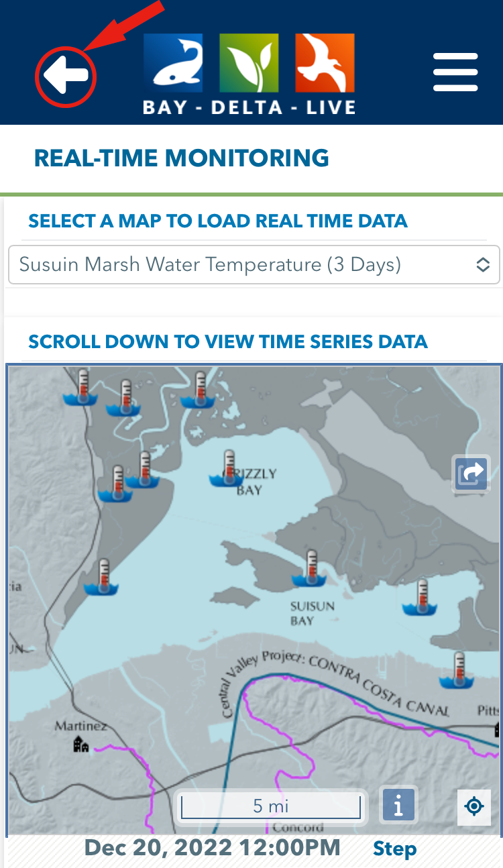503x868 pixels.
Task: Click the Step time control
Action: click(x=395, y=849)
